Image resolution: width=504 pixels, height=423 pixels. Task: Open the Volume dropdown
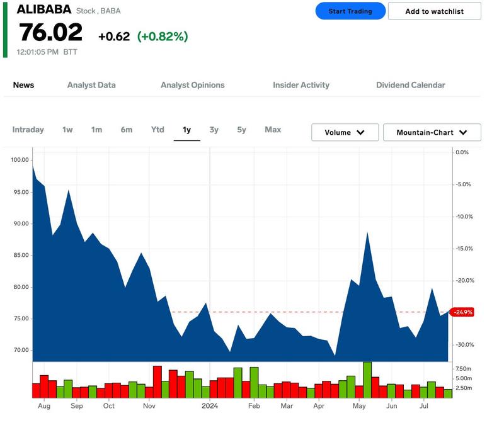click(x=345, y=132)
